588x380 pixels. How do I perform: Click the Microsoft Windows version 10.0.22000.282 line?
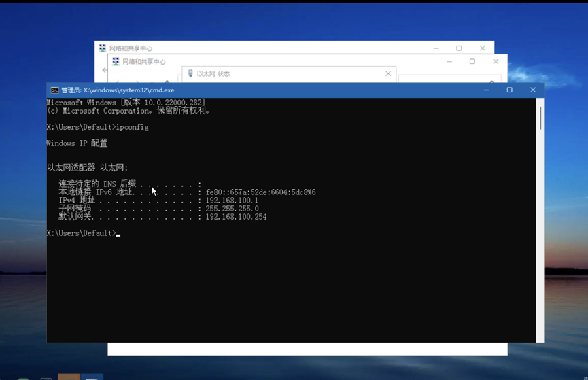coord(126,103)
